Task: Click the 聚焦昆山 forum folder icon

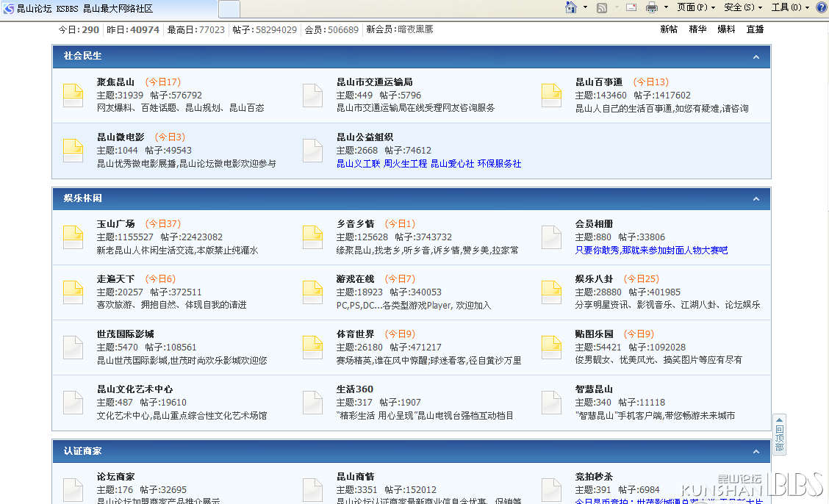Action: click(73, 96)
